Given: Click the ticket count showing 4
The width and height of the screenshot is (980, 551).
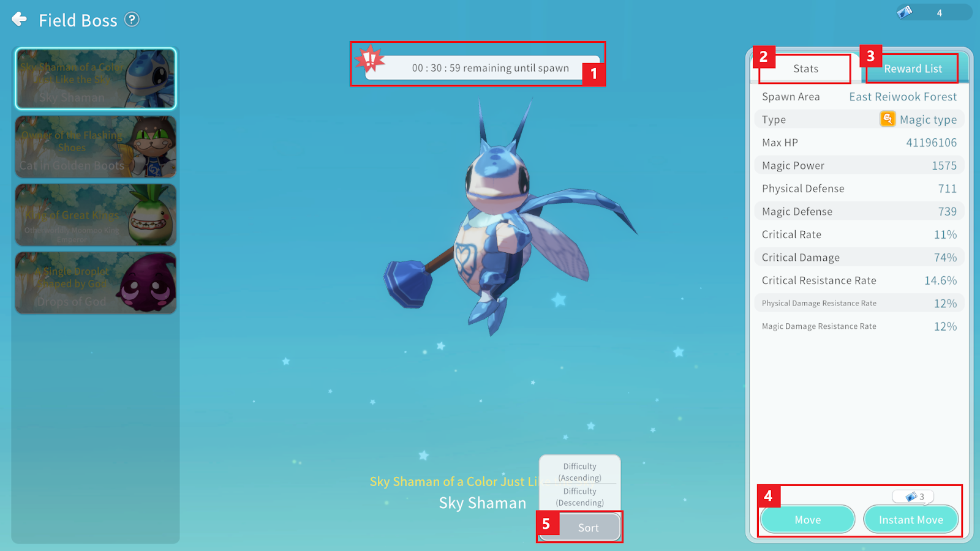Looking at the screenshot, I should (939, 13).
